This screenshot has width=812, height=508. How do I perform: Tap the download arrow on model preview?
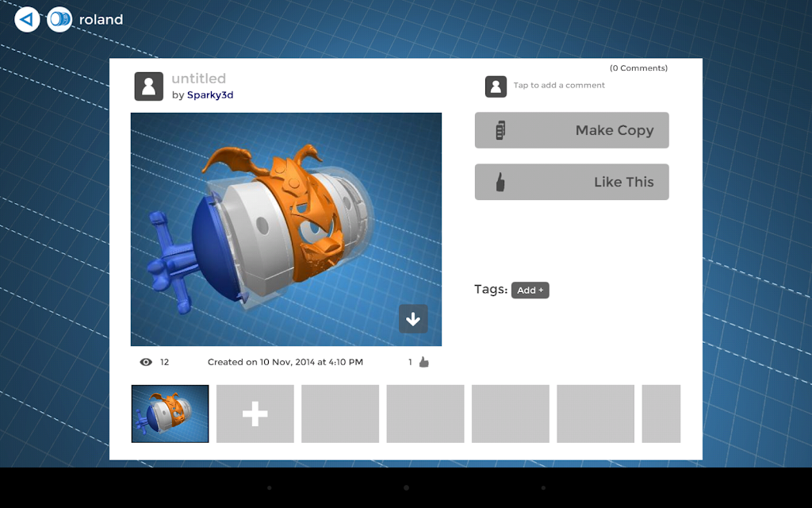point(413,319)
